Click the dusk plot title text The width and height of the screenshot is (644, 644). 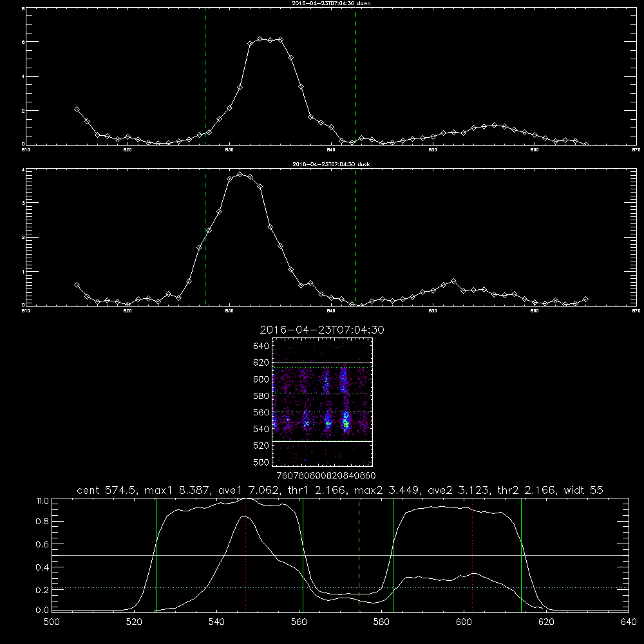[331, 164]
